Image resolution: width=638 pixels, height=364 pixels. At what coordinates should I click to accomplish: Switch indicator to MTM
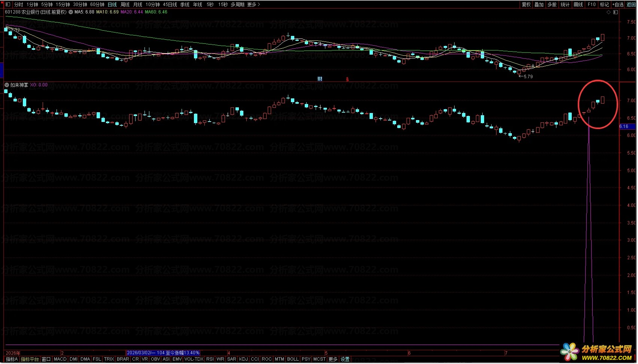[279, 359]
